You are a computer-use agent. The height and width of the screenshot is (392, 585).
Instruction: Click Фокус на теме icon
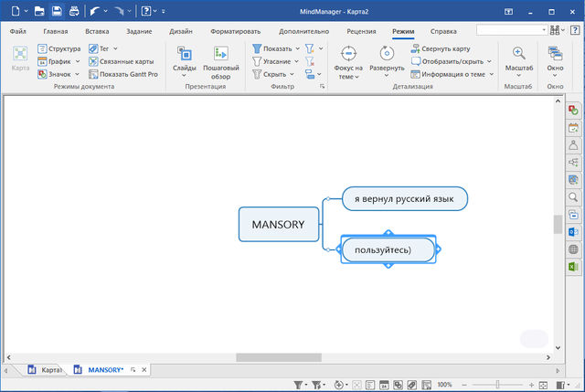coord(348,54)
